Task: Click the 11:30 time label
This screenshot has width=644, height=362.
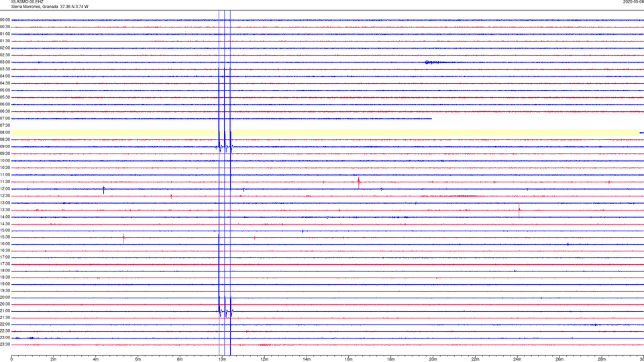Action: point(5,182)
